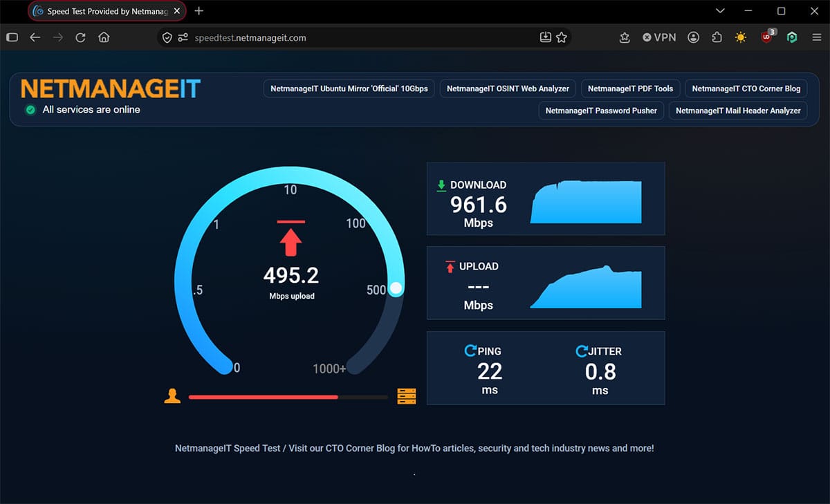Toggle the browser sidebar panel icon
The width and height of the screenshot is (830, 504).
click(12, 37)
